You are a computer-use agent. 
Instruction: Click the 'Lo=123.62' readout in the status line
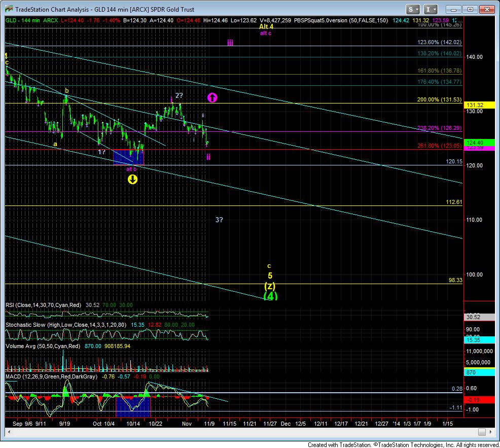(243, 20)
